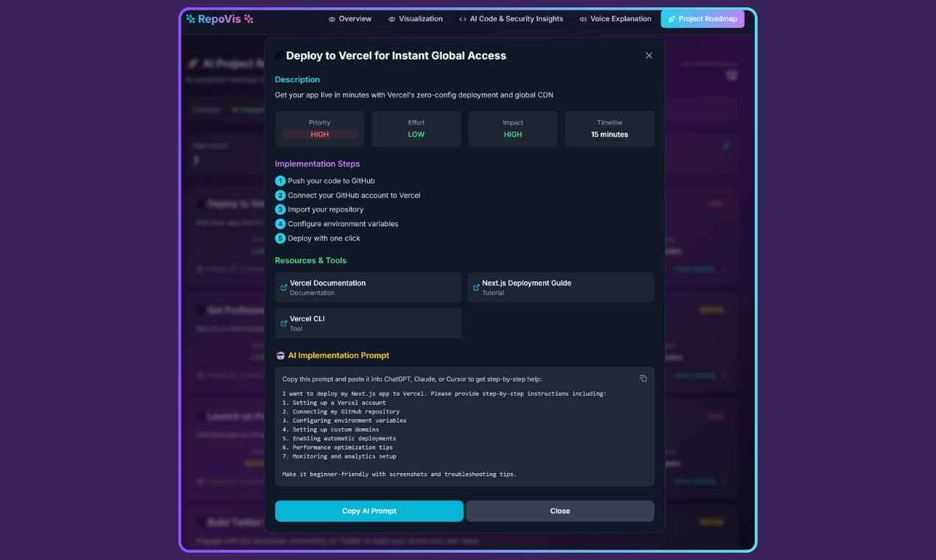
Task: Click sparkle icon right of RepoVis
Action: point(249,19)
